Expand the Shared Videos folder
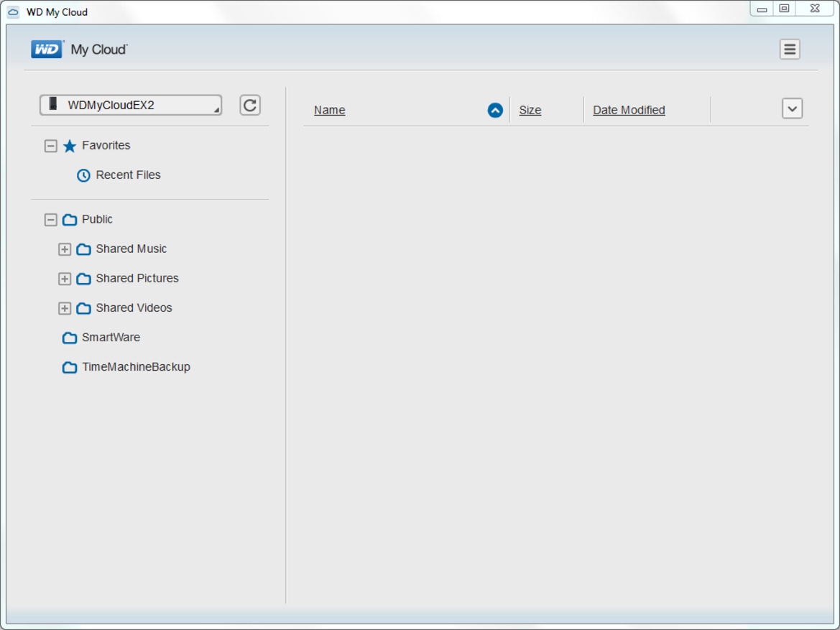Screen dimensions: 840x630 click(64, 308)
